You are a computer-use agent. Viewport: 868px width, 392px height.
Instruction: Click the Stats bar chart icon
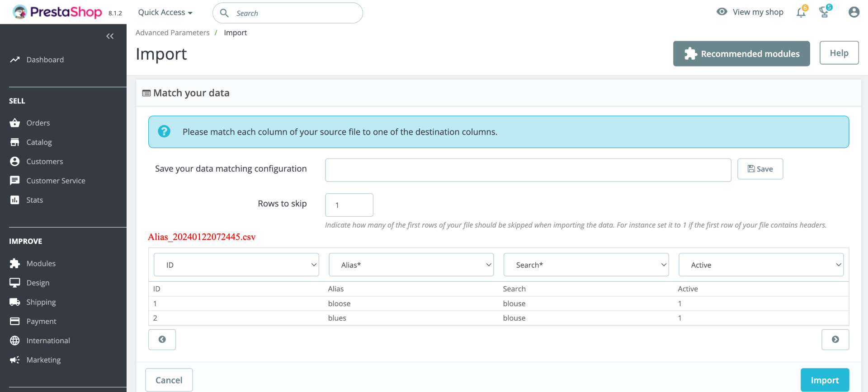point(15,200)
